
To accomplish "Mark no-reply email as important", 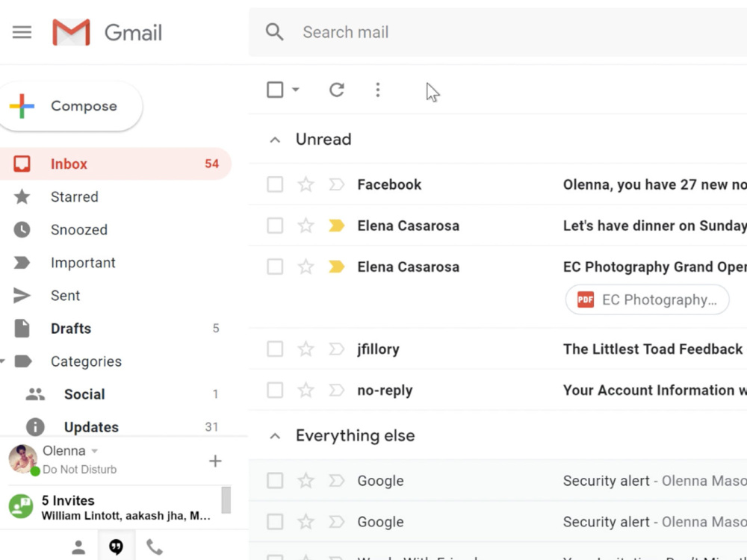I will point(336,390).
